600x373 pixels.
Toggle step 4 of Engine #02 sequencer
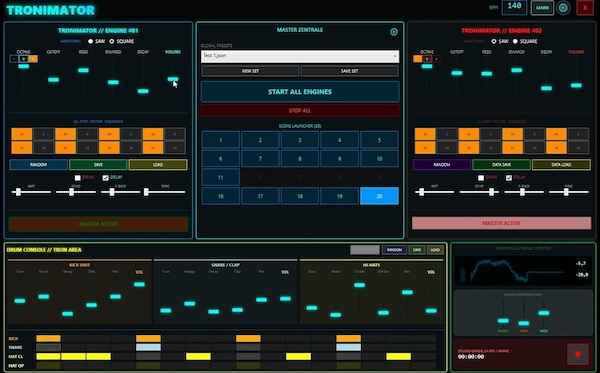[x=491, y=134]
